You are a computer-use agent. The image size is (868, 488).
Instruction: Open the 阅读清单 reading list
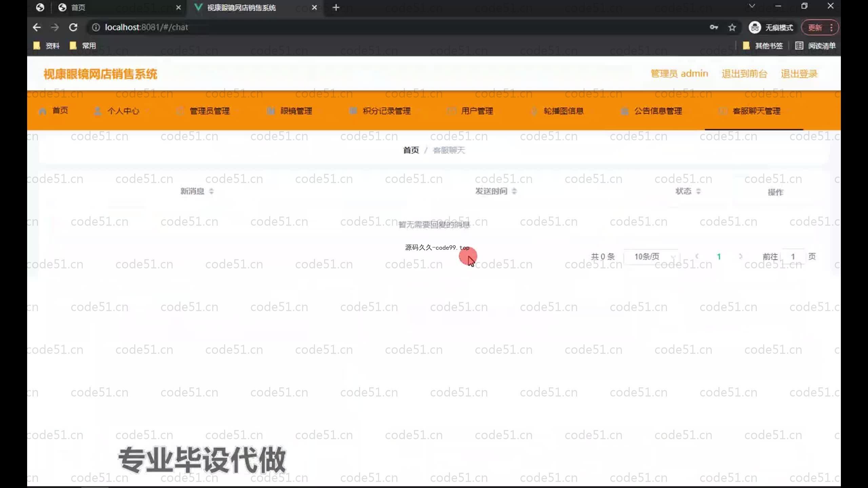815,46
